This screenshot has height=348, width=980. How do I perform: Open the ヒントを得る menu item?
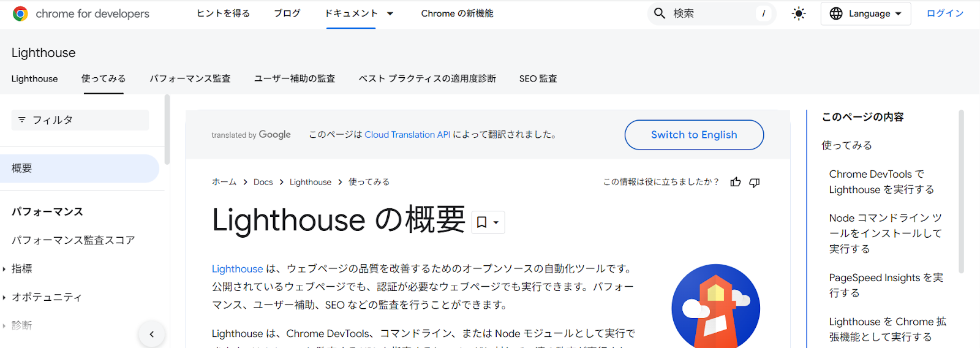(223, 13)
